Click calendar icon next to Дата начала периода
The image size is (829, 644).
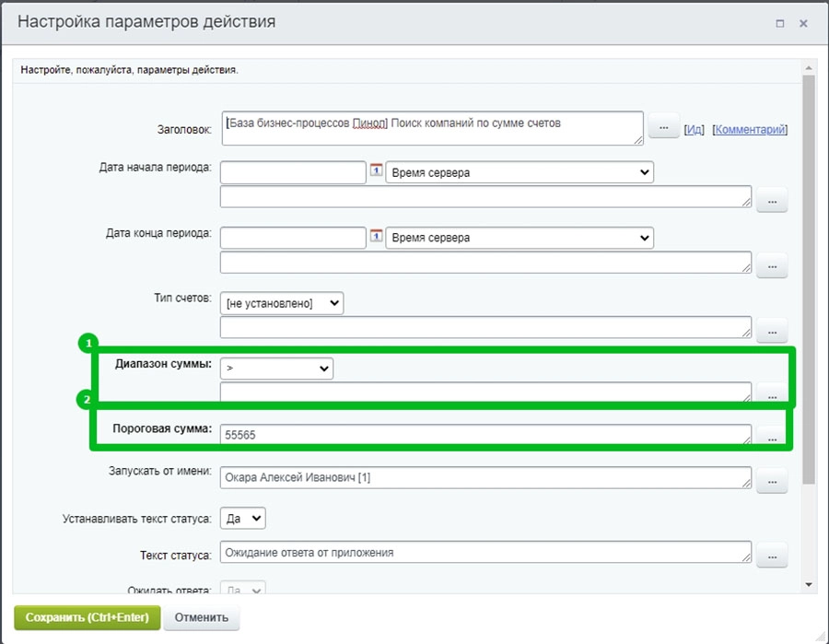pos(376,171)
